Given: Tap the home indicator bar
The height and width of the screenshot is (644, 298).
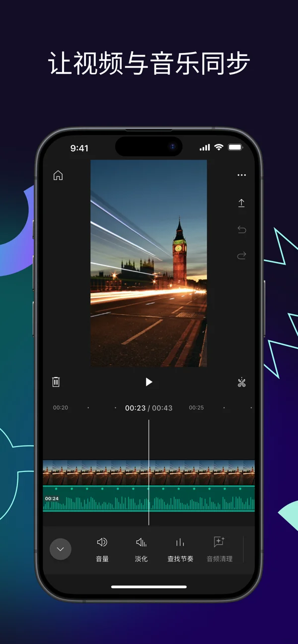Looking at the screenshot, I should 149,587.
